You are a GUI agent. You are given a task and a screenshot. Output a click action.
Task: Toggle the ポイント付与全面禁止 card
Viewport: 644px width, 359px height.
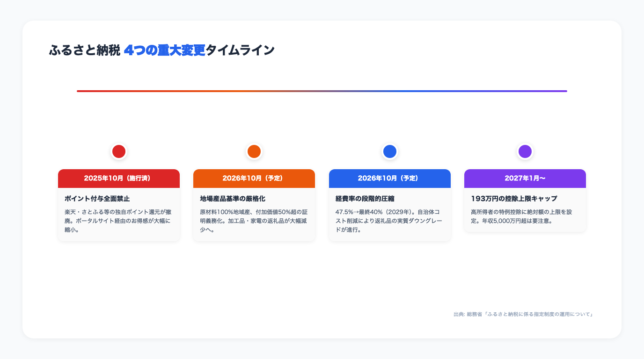click(119, 206)
